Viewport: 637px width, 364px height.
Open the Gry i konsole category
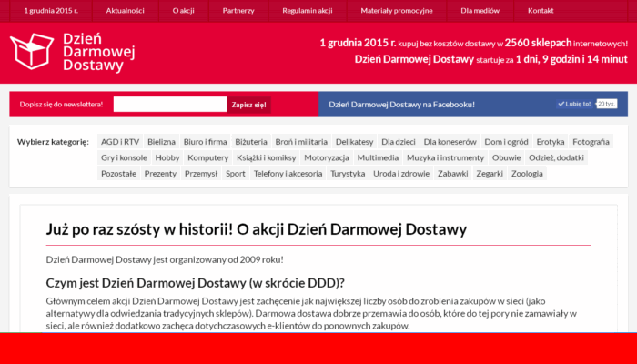[124, 157]
